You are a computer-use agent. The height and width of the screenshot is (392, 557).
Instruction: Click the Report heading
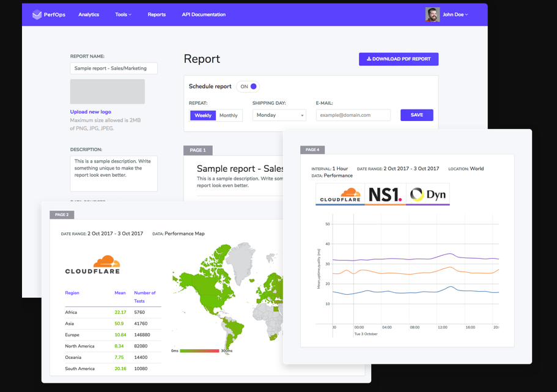pos(202,59)
